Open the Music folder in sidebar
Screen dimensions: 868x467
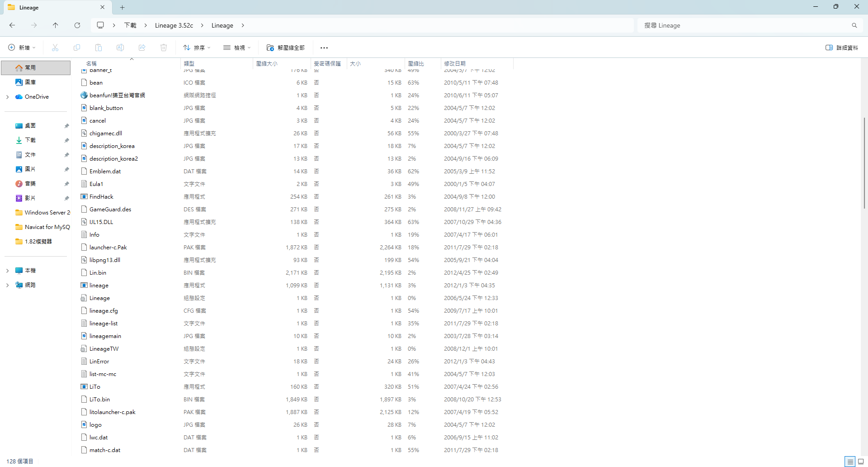click(25, 184)
